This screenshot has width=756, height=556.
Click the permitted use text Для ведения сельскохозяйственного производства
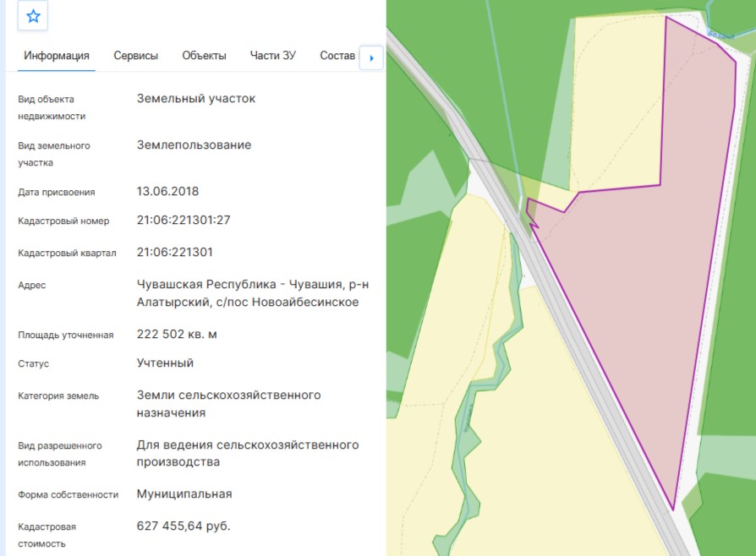pos(247,454)
